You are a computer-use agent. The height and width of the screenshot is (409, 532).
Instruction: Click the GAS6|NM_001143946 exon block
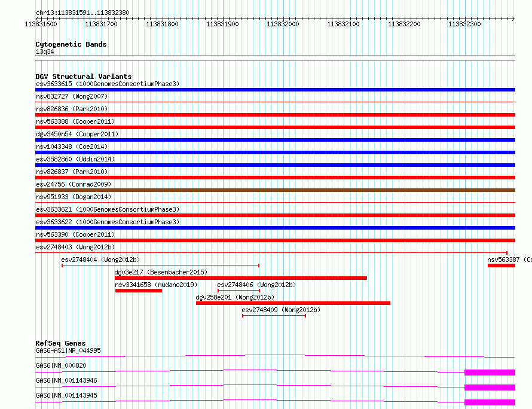[x=490, y=387]
